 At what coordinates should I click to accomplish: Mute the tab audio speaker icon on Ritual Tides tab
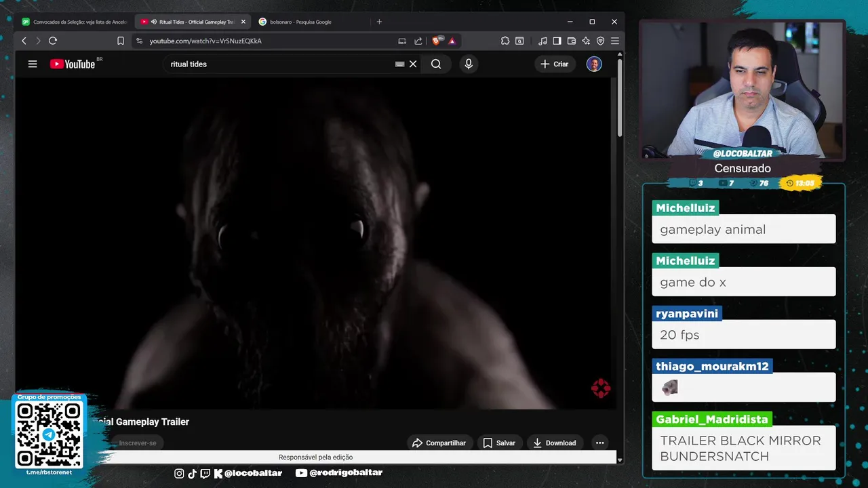(x=154, y=22)
